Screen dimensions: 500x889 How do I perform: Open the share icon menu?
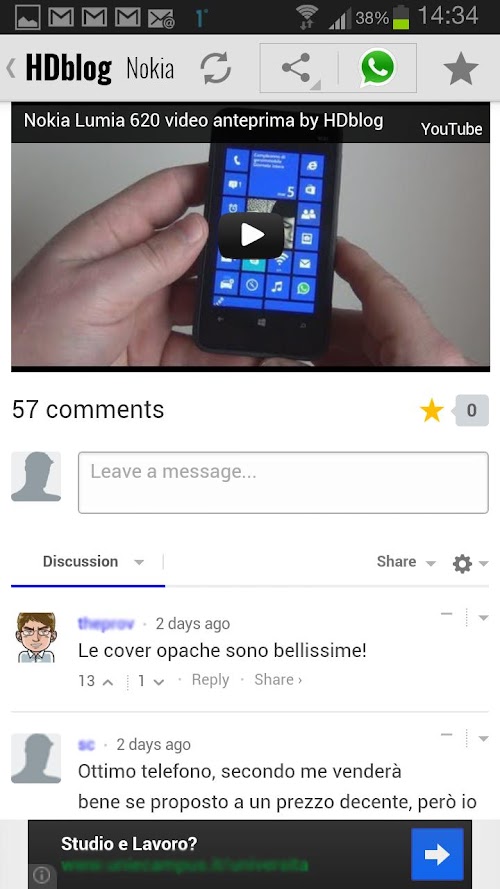tap(298, 68)
